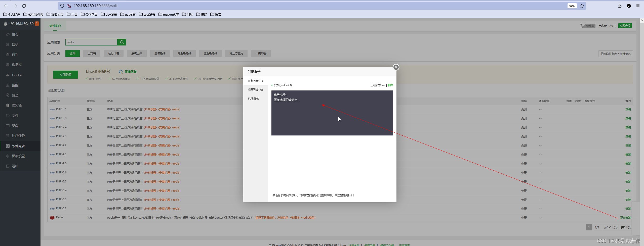Select the 企业版插件 category filter
644x246 pixels.
(210, 53)
